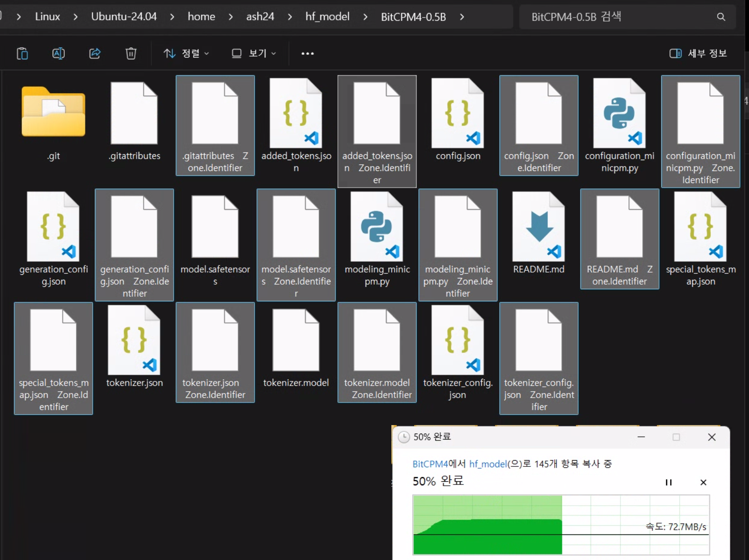Expand the chevron after BitCPM4-0.5B breadcrumb
The image size is (749, 560).
462,17
